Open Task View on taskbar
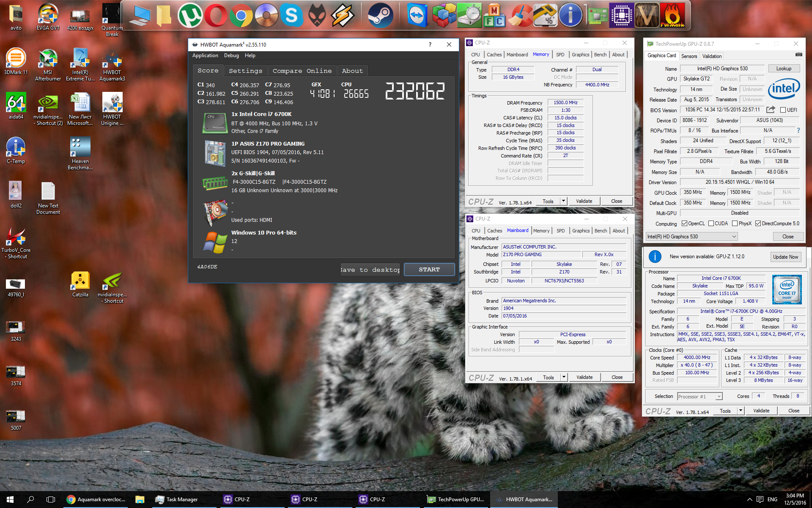This screenshot has width=812, height=508. coord(51,500)
